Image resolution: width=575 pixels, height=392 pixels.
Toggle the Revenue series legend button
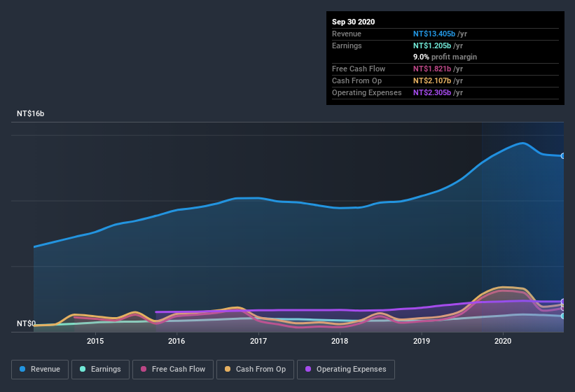tap(40, 370)
